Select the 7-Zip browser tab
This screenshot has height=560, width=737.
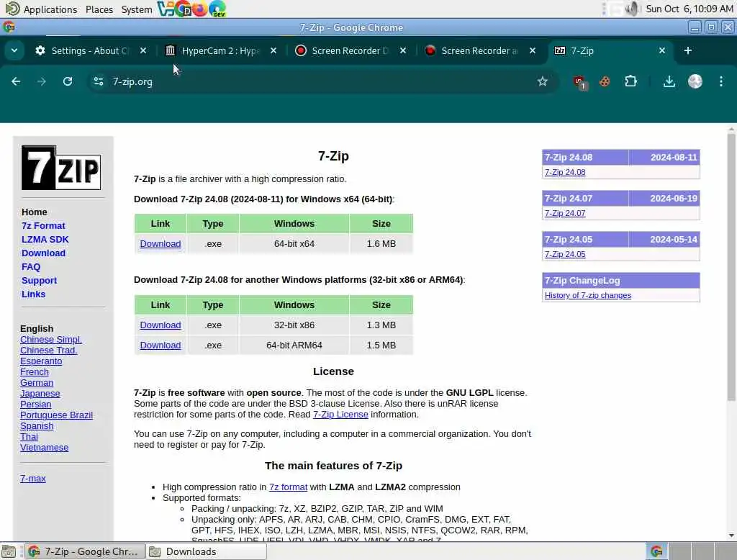[x=610, y=50]
